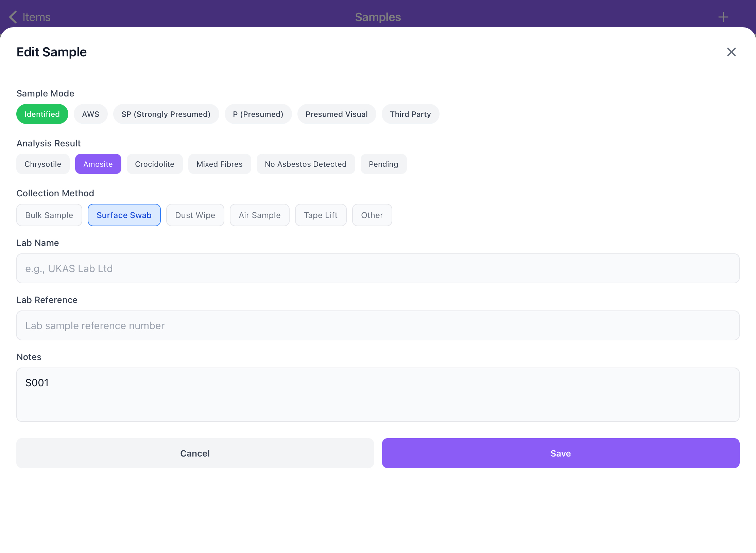This screenshot has height=553, width=756.
Task: Set analysis result to Chrysotile
Action: tap(43, 164)
